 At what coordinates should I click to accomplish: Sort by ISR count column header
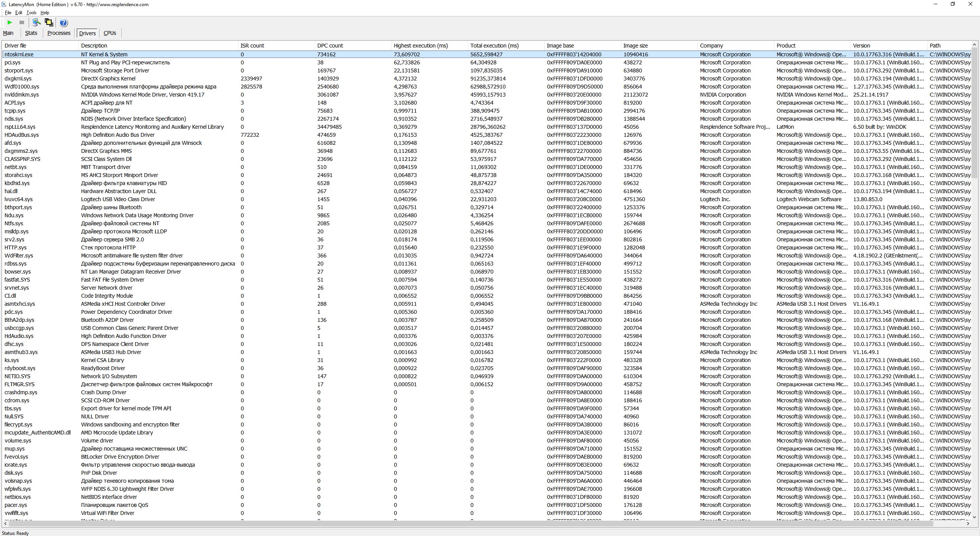click(252, 46)
